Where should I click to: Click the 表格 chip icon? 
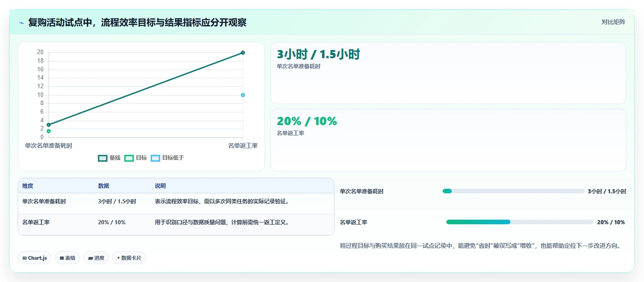click(61, 258)
